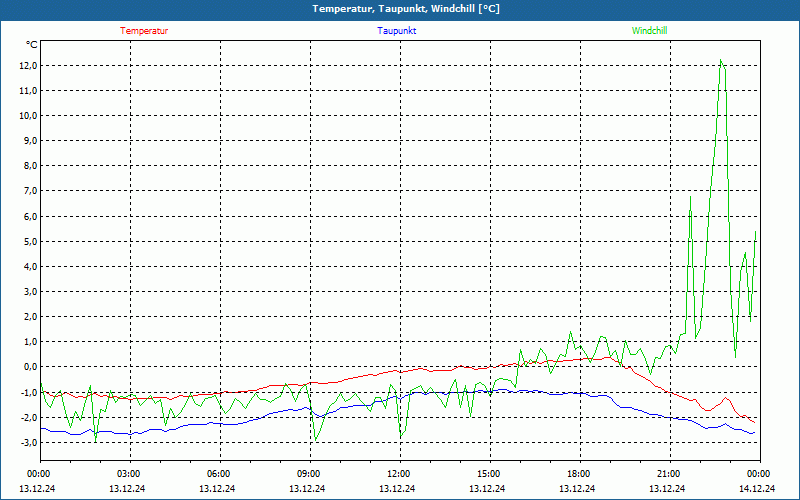
Task: Click the 09:00 time axis label
Action: pos(310,474)
